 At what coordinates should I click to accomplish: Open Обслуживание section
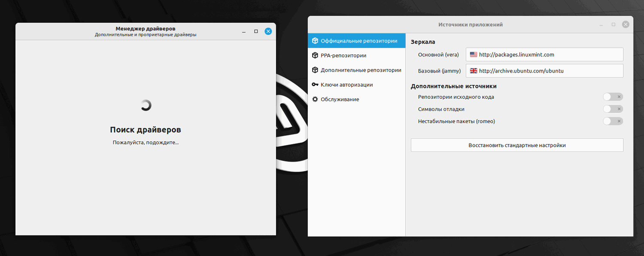(357, 99)
